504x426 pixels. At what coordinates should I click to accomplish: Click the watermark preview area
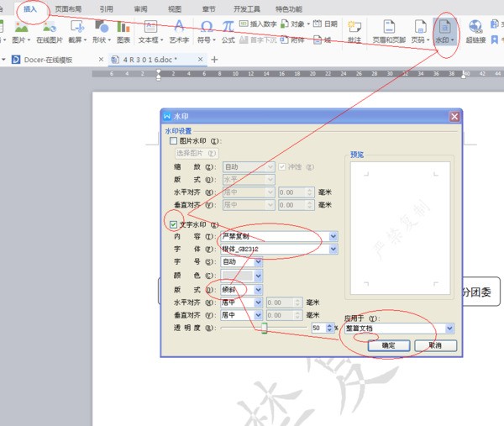coord(400,228)
